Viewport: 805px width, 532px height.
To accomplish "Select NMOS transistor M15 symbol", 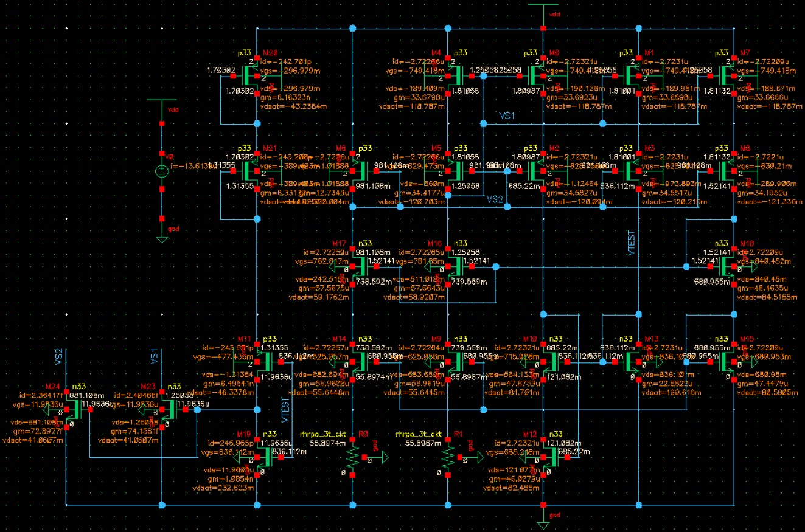I will click(727, 362).
